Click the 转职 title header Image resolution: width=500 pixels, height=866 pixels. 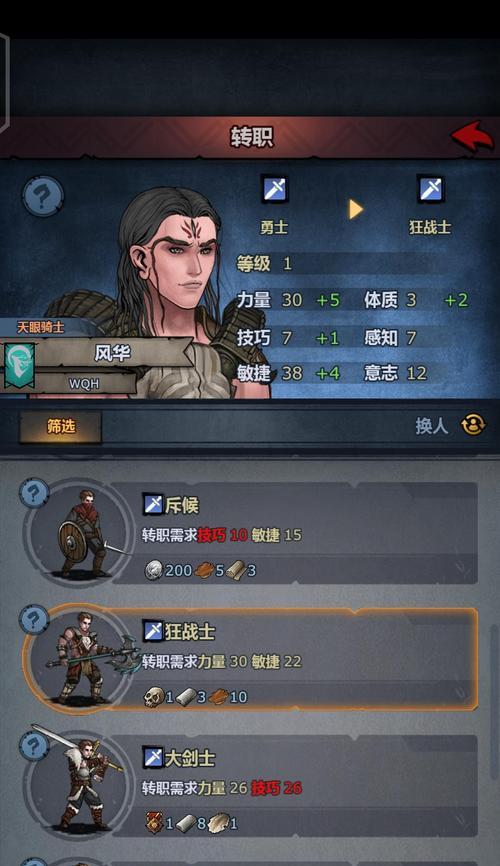[252, 137]
